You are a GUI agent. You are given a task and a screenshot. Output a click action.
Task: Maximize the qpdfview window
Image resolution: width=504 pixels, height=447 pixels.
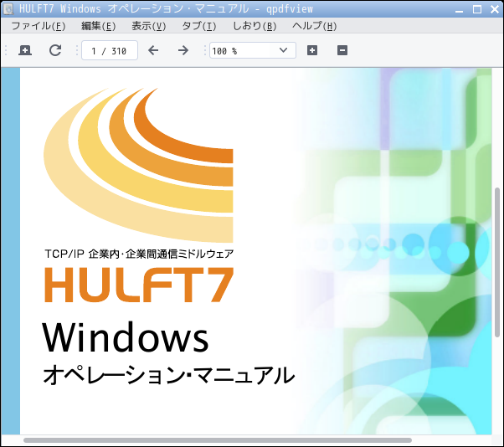477,9
